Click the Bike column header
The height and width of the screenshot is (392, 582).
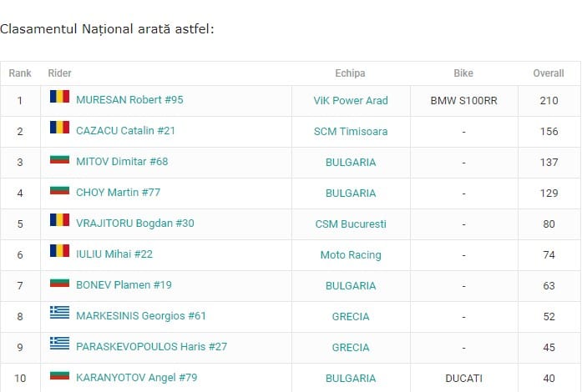click(463, 73)
